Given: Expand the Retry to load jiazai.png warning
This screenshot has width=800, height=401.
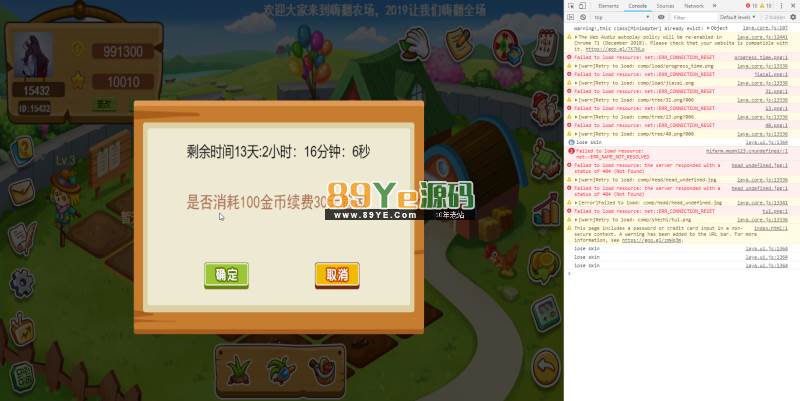Looking at the screenshot, I should coord(576,83).
